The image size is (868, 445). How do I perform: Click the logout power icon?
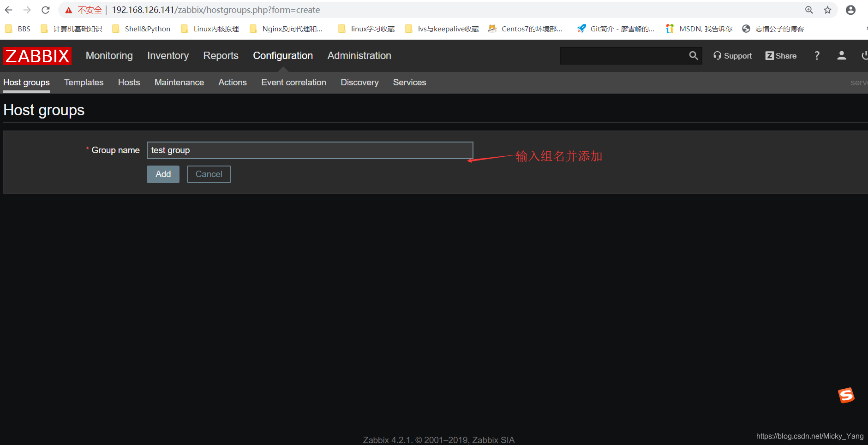(x=864, y=56)
